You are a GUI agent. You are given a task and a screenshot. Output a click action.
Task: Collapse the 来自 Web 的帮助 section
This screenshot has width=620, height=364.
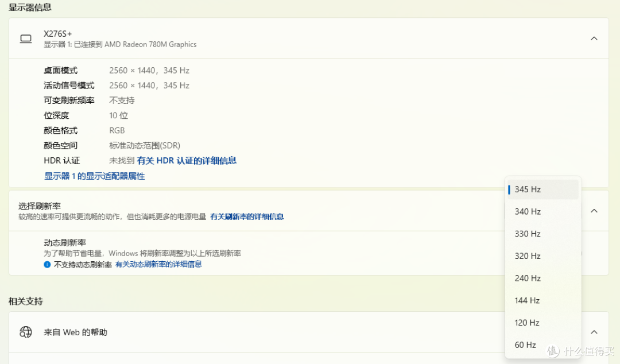[594, 332]
